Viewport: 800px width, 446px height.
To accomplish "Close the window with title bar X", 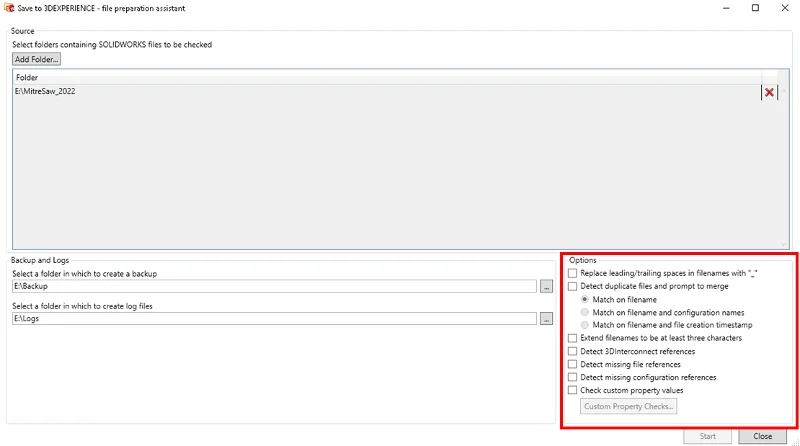I will pyautogui.click(x=785, y=8).
